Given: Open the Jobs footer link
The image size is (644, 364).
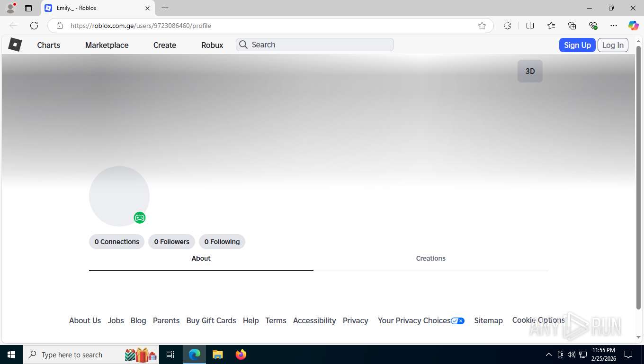Looking at the screenshot, I should pos(116,321).
